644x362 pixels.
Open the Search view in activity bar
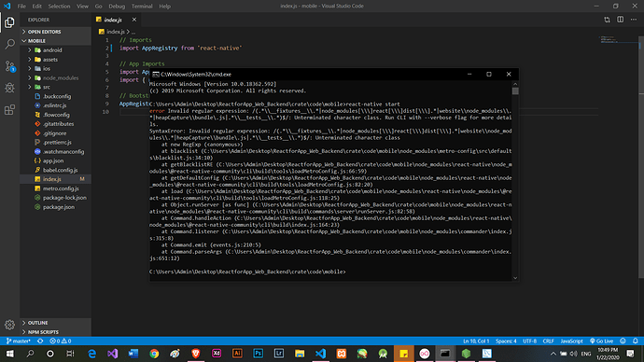[x=9, y=44]
